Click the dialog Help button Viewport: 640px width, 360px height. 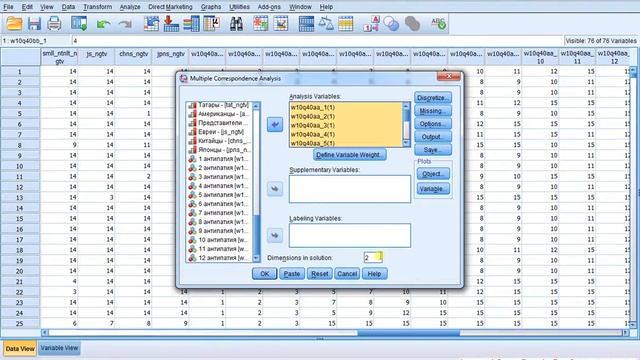coord(374,274)
